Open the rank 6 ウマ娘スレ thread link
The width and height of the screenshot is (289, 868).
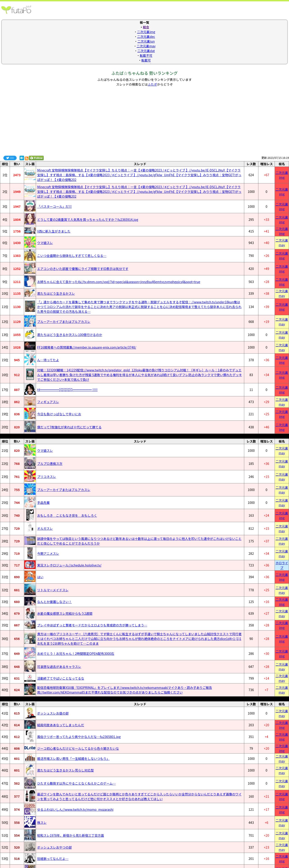[x=45, y=243]
